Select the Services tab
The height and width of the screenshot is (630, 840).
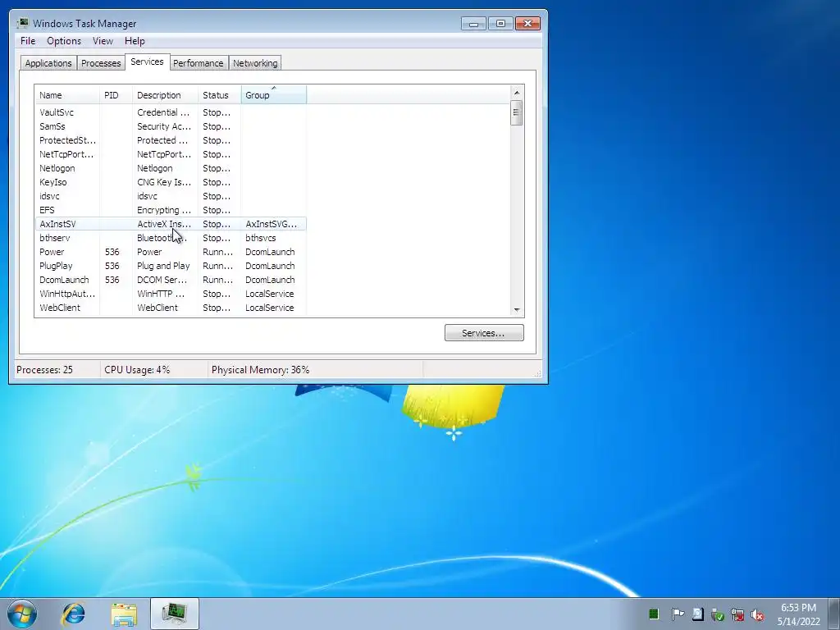[x=147, y=62]
